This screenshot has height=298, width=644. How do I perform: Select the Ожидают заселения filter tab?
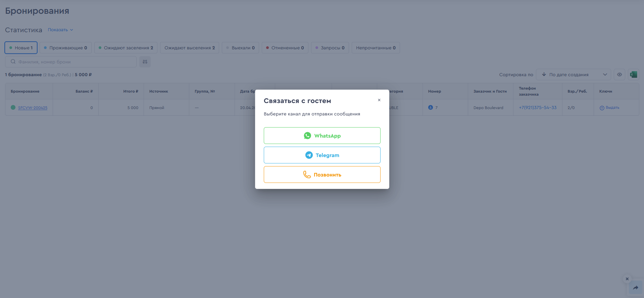[x=126, y=48]
